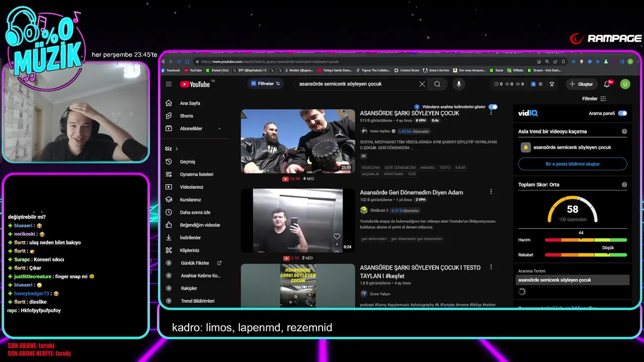
Task: Click the Aranma Terimi field in vidIQ
Action: pyautogui.click(x=573, y=280)
